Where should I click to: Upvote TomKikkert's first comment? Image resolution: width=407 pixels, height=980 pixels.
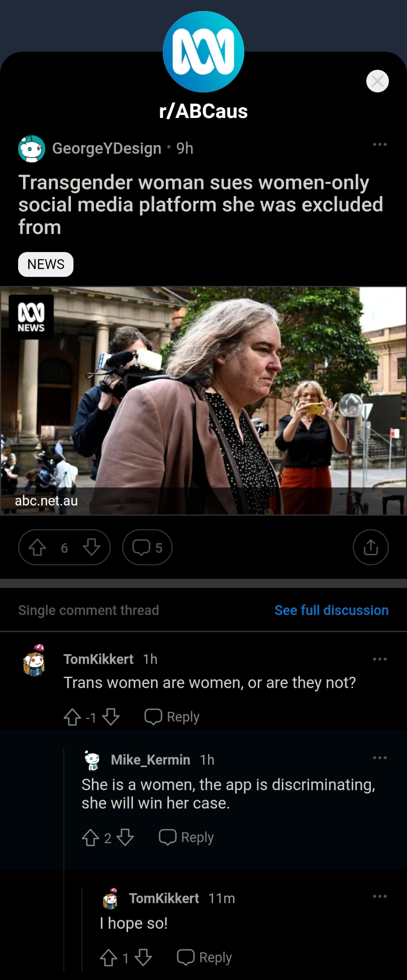tap(72, 717)
